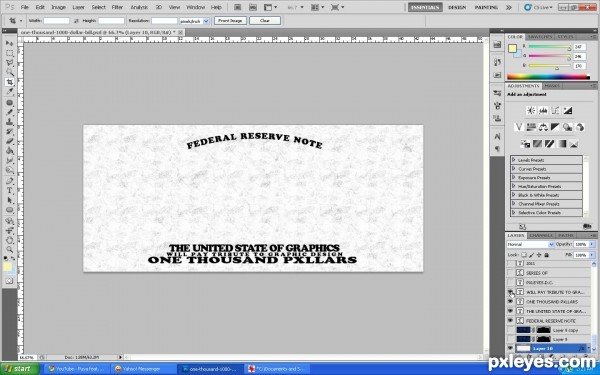The width and height of the screenshot is (600, 375).
Task: Switch to the Painting workspace
Action: [x=486, y=7]
